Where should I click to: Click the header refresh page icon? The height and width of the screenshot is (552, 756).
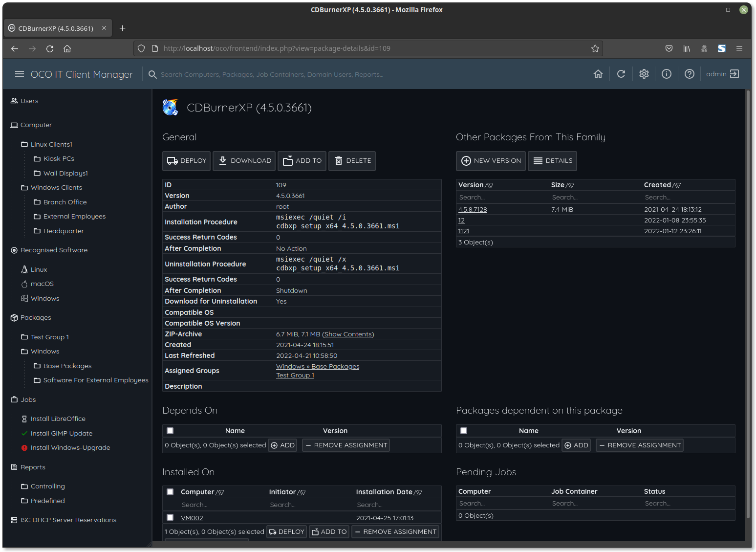click(x=621, y=74)
